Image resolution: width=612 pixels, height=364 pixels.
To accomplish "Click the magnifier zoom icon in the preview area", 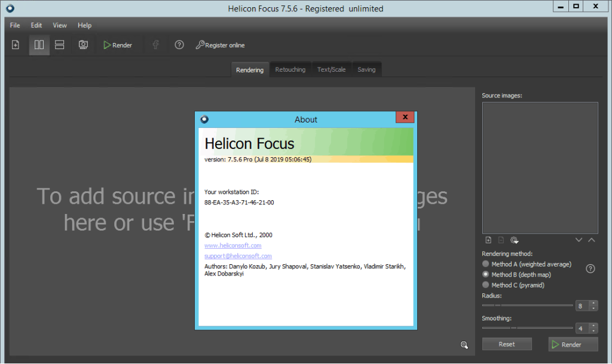I will 464,345.
